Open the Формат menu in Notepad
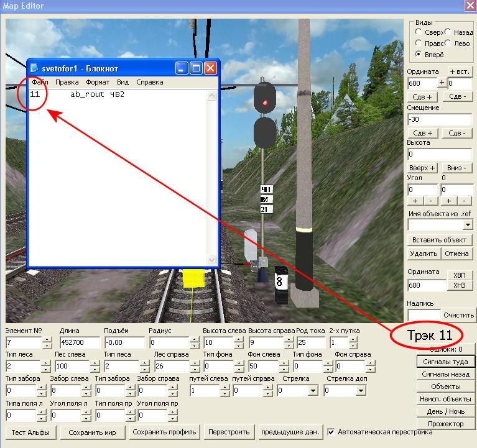 [x=98, y=82]
